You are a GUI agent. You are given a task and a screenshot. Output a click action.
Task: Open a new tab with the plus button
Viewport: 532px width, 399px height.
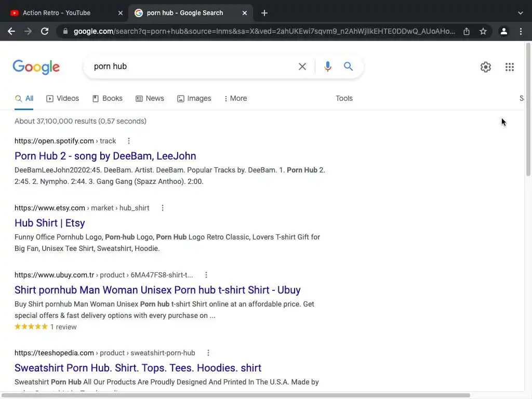264,13
